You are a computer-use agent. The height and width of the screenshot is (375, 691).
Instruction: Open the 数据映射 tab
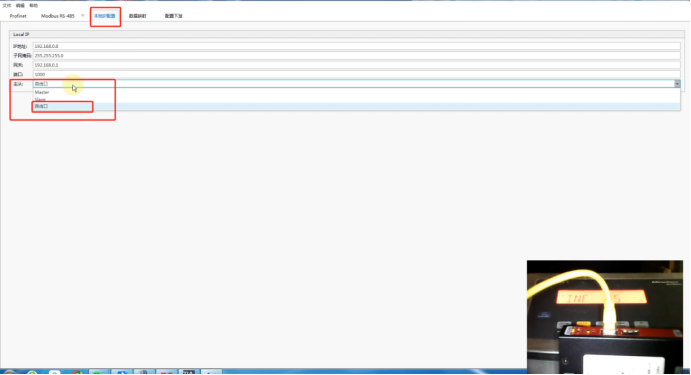(137, 16)
